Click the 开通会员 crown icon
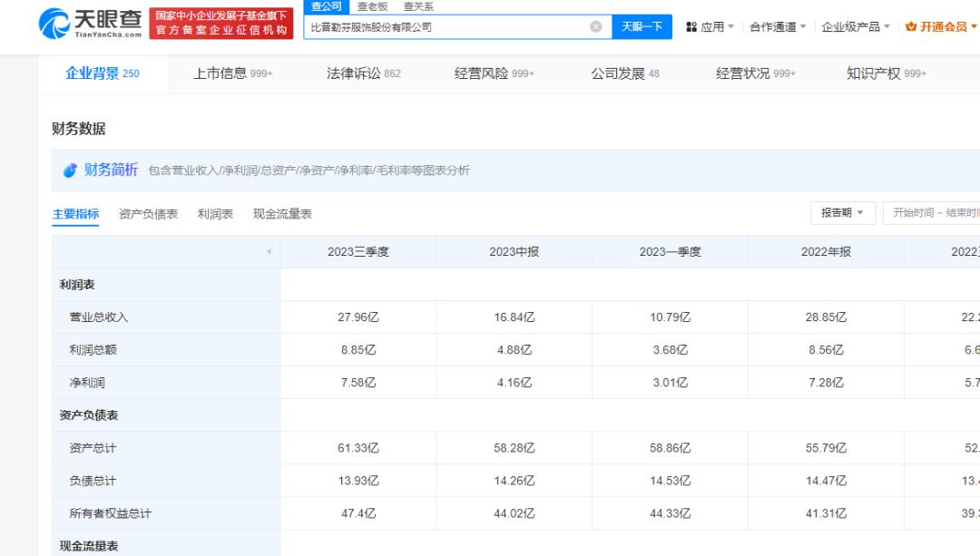 click(x=911, y=27)
